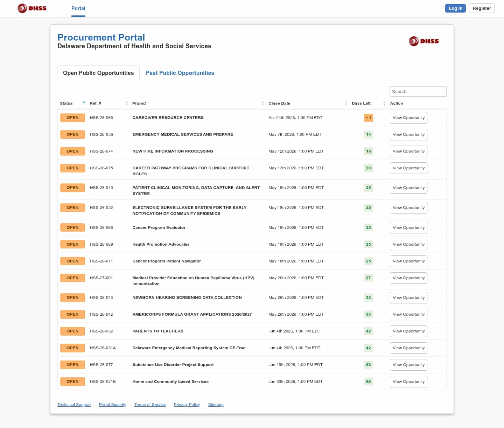Select the Open Public Opportunities tab
The width and height of the screenshot is (504, 428).
(98, 73)
